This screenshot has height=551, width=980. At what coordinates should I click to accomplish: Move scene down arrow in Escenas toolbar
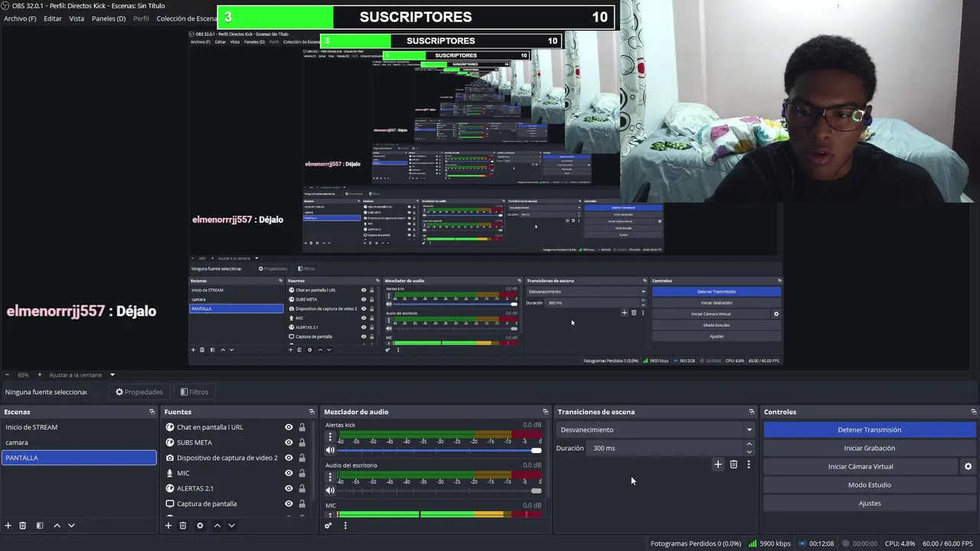pos(71,526)
